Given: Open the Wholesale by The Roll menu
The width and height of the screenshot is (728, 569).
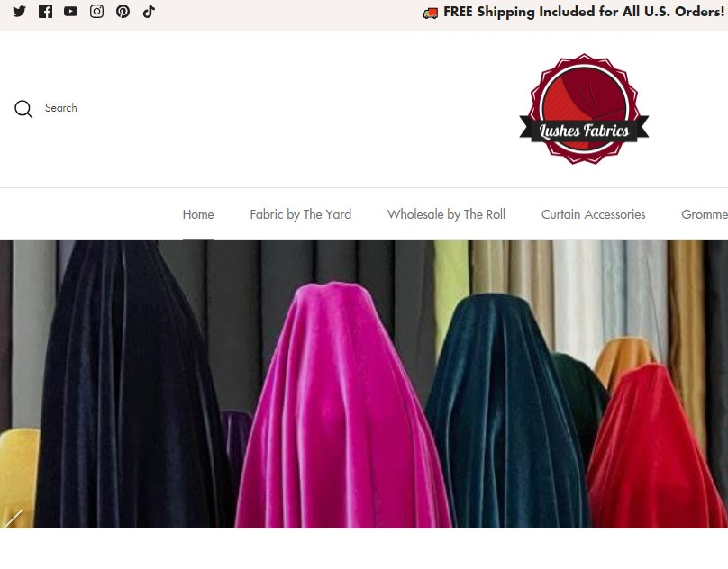Looking at the screenshot, I should (446, 213).
